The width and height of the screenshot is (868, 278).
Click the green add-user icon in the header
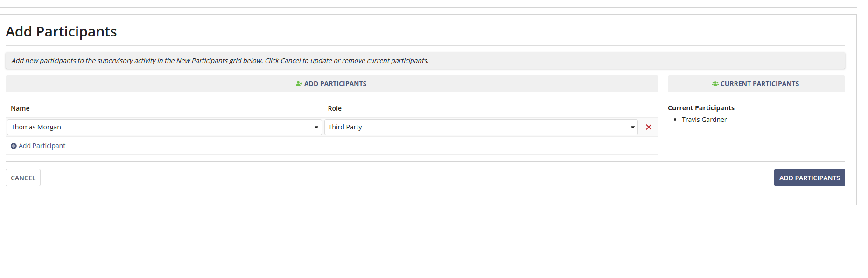[299, 84]
